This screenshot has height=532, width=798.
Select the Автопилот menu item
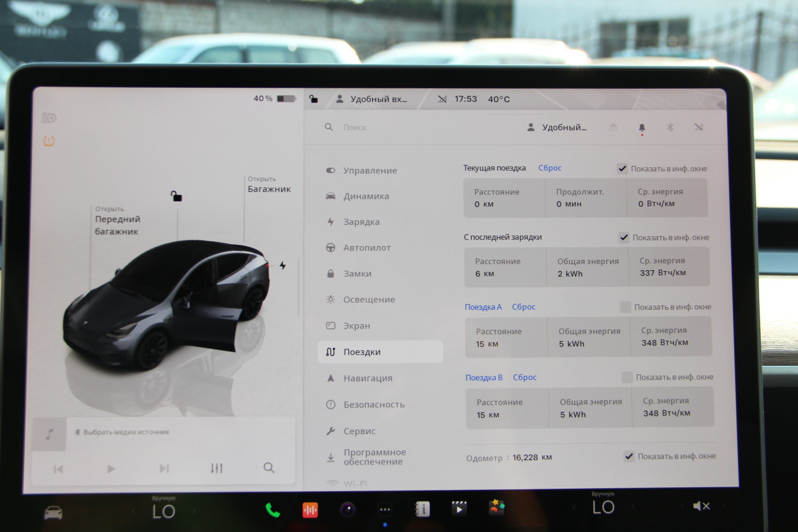click(x=367, y=248)
